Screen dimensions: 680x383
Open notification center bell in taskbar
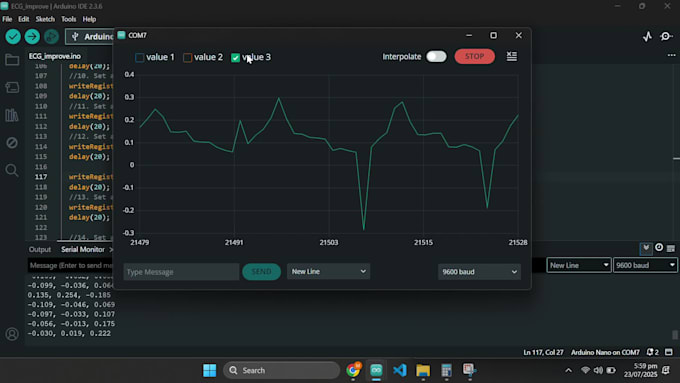666,370
